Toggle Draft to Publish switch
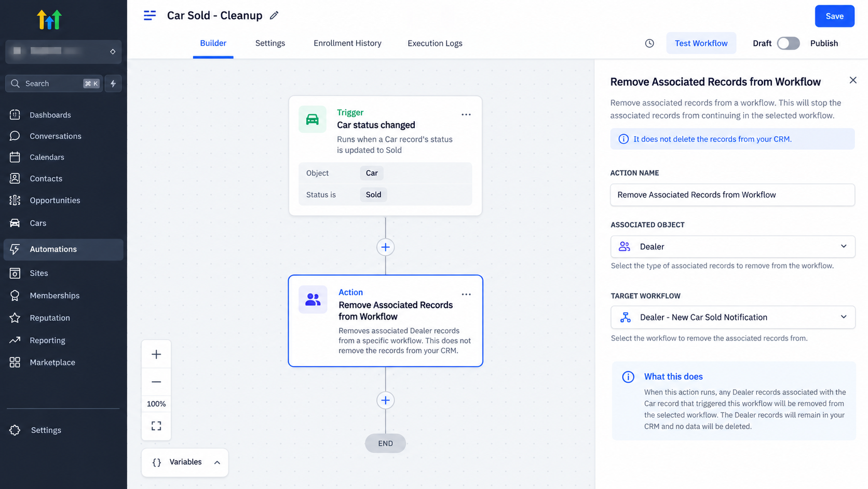This screenshot has height=489, width=868. [788, 43]
